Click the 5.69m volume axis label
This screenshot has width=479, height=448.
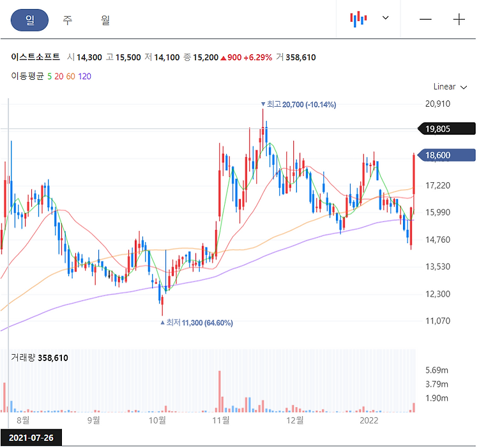pos(437,371)
